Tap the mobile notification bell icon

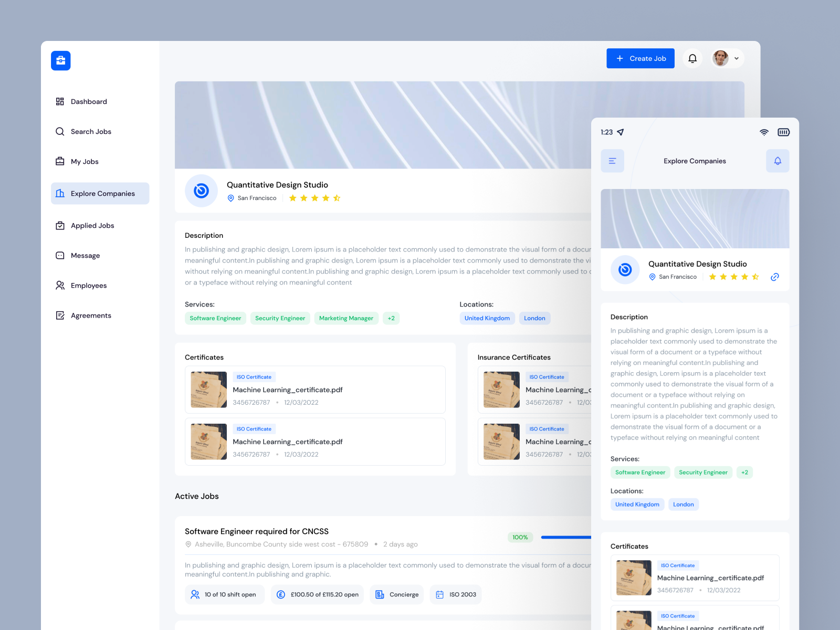778,161
